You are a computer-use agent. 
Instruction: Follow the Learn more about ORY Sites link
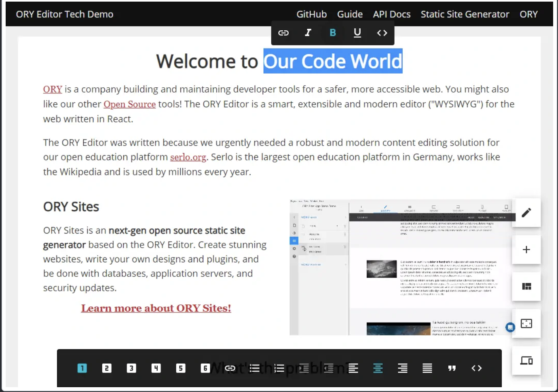pyautogui.click(x=156, y=308)
